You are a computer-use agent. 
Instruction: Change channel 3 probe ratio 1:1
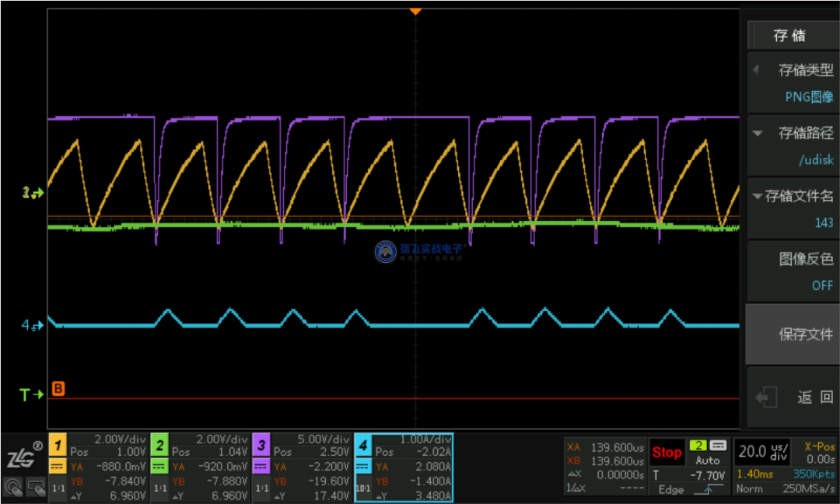pos(261,488)
